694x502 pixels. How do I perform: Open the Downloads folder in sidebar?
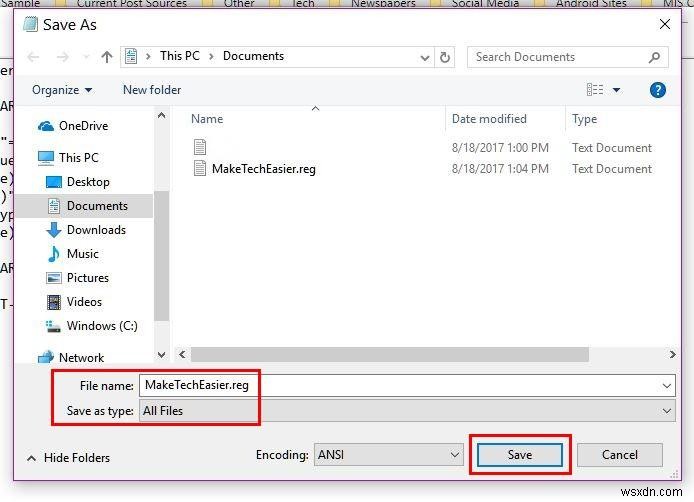[x=96, y=230]
